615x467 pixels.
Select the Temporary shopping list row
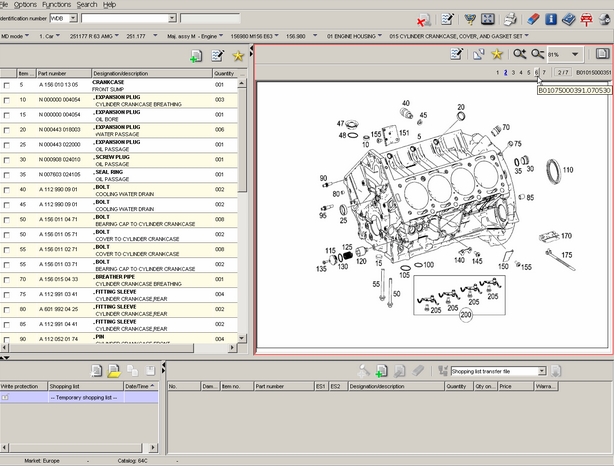coord(79,398)
